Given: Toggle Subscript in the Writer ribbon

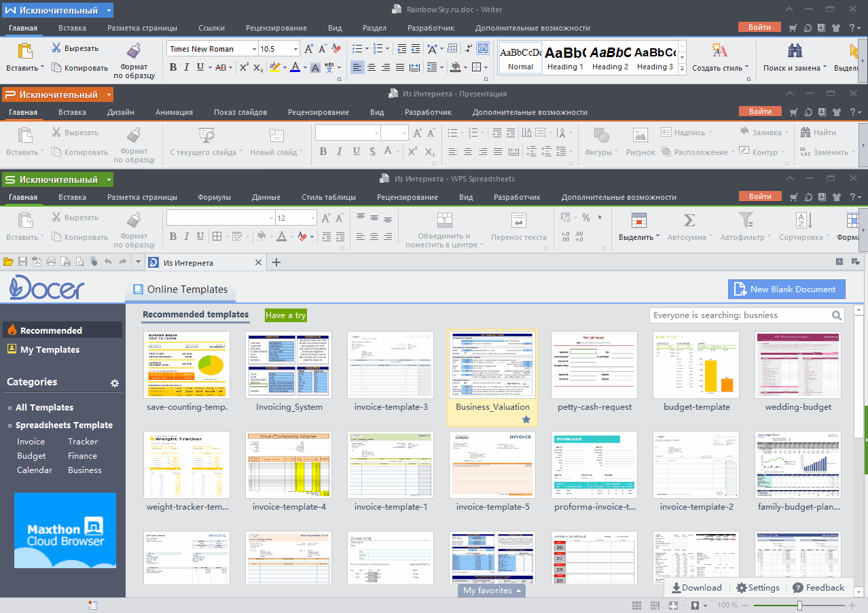Looking at the screenshot, I should [x=258, y=67].
